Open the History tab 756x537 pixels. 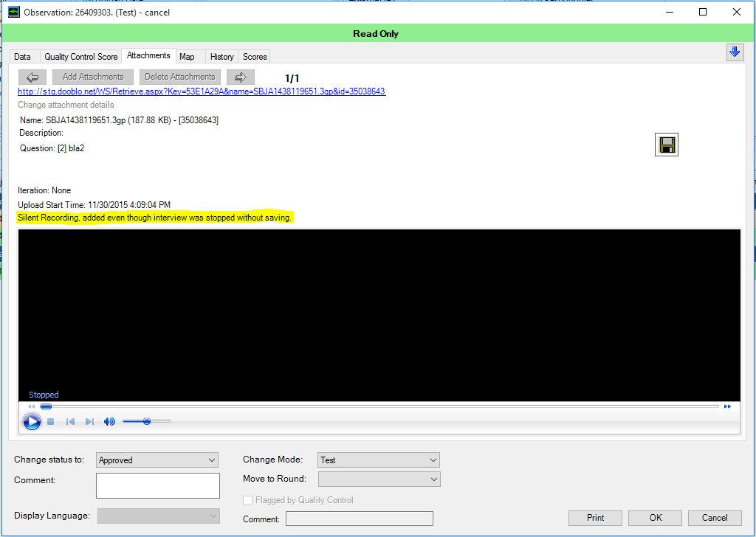221,57
